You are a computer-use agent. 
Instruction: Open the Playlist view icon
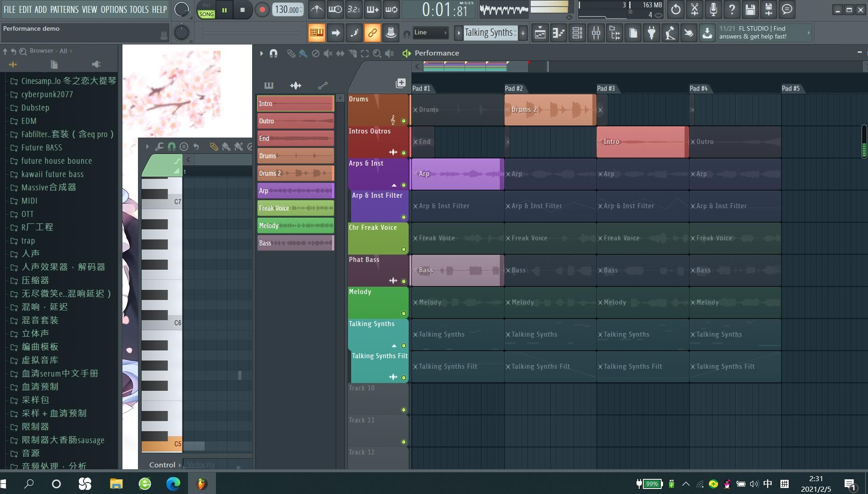click(540, 33)
